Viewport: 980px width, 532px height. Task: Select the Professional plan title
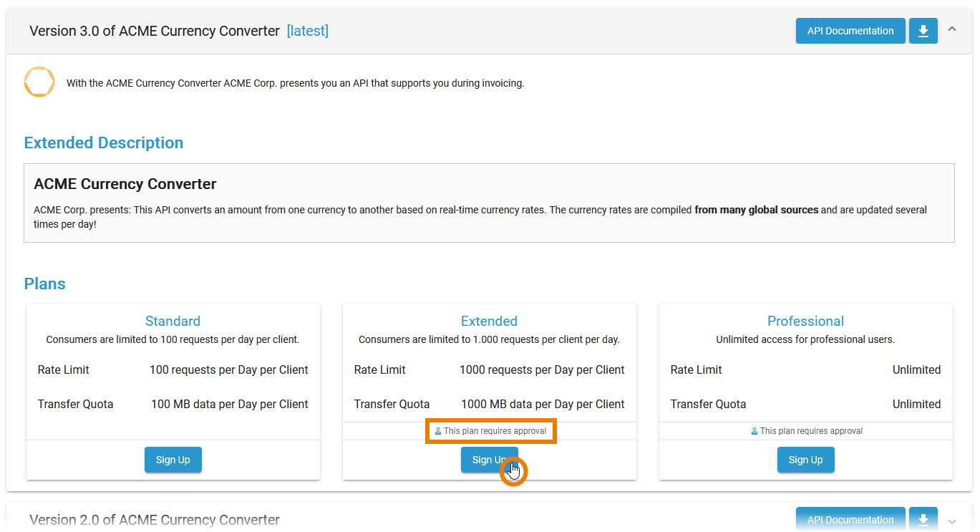click(x=806, y=321)
